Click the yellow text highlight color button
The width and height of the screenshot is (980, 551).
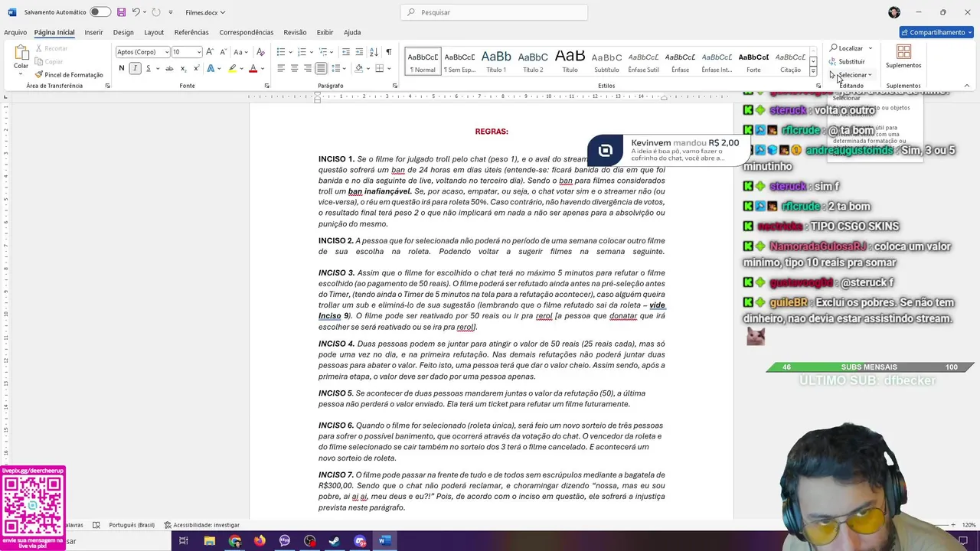point(232,69)
